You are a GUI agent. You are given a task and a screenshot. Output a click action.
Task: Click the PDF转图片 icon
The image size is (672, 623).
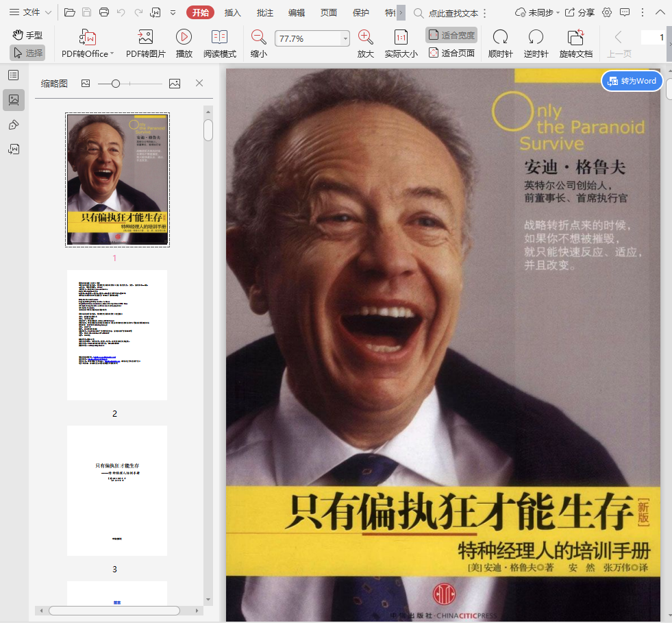coord(145,38)
